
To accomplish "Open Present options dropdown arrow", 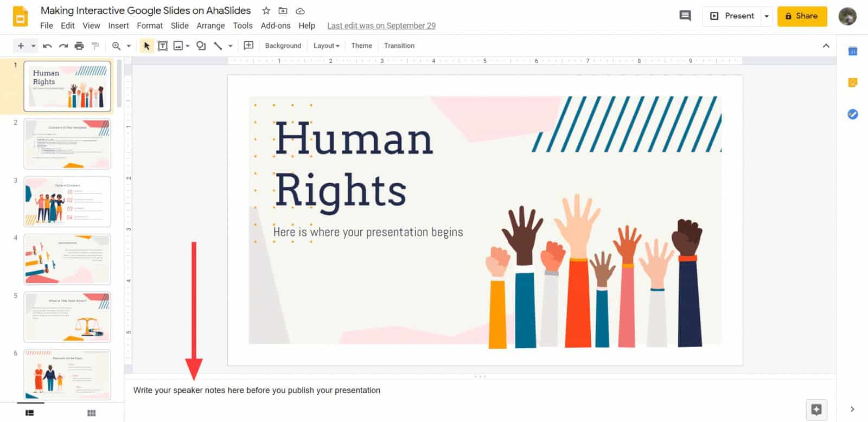I will point(767,16).
